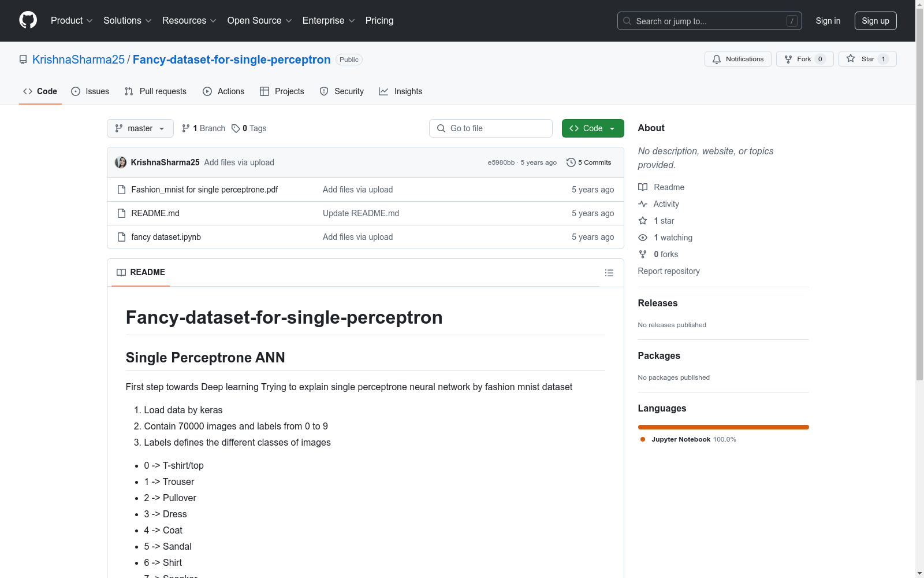Open the README.md file

(x=155, y=213)
